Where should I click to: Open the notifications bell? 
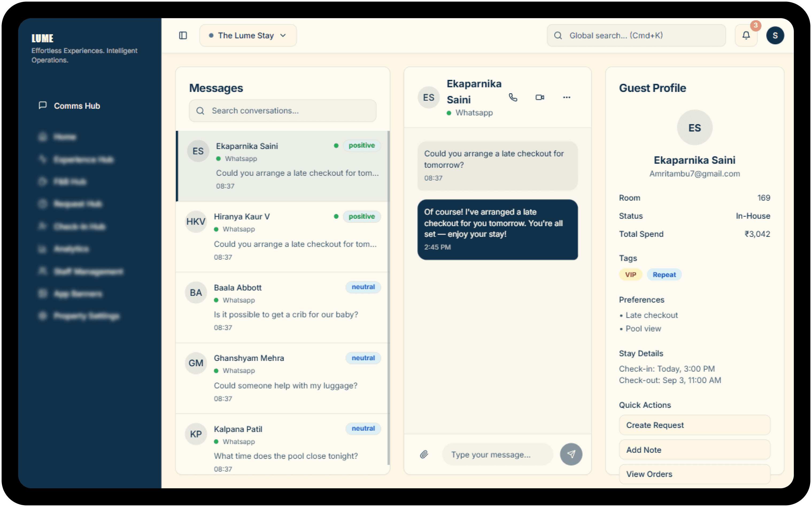(746, 36)
